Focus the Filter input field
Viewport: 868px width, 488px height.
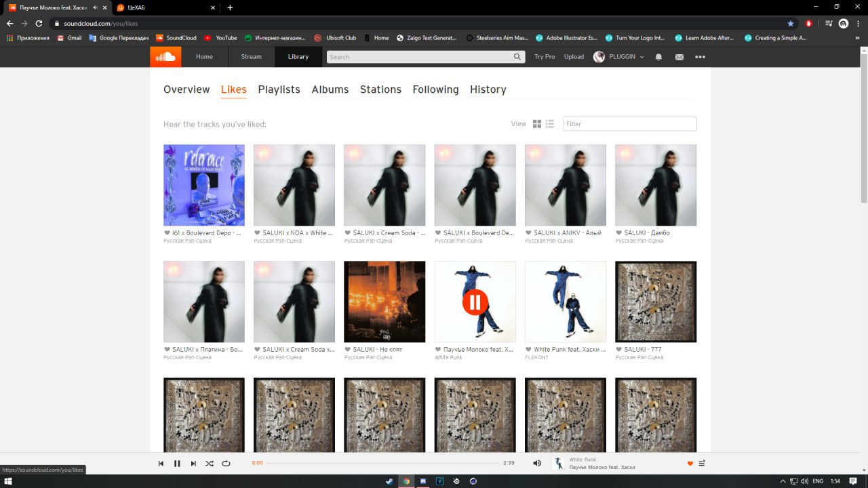tap(629, 124)
